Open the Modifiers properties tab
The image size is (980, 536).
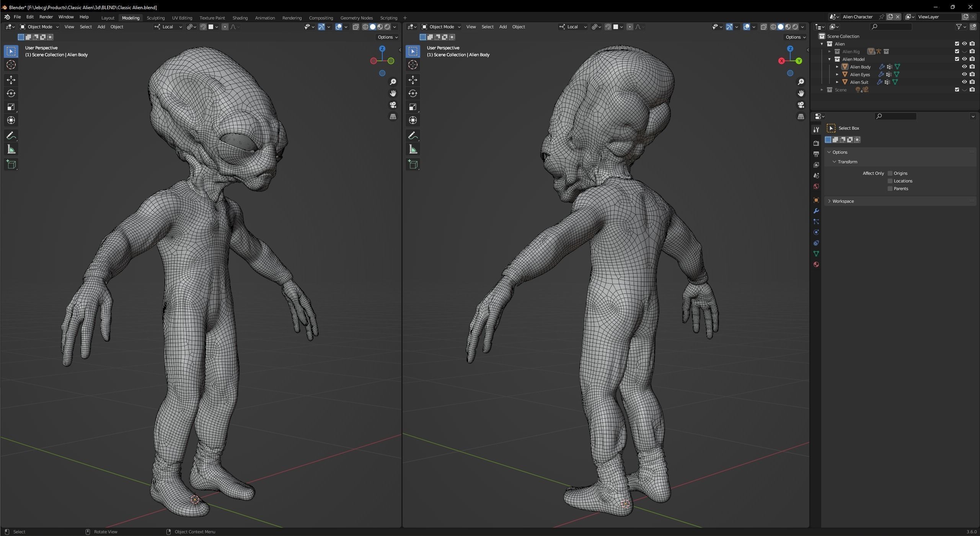tap(816, 211)
